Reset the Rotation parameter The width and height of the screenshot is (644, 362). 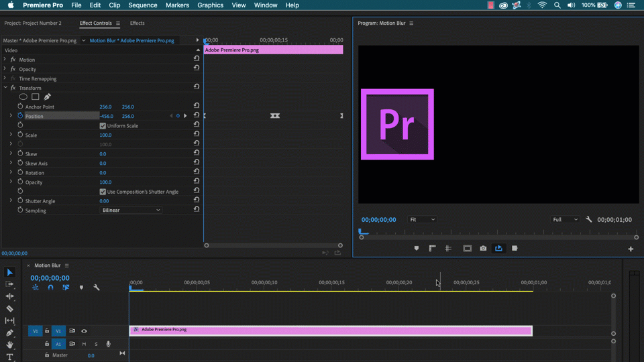197,172
